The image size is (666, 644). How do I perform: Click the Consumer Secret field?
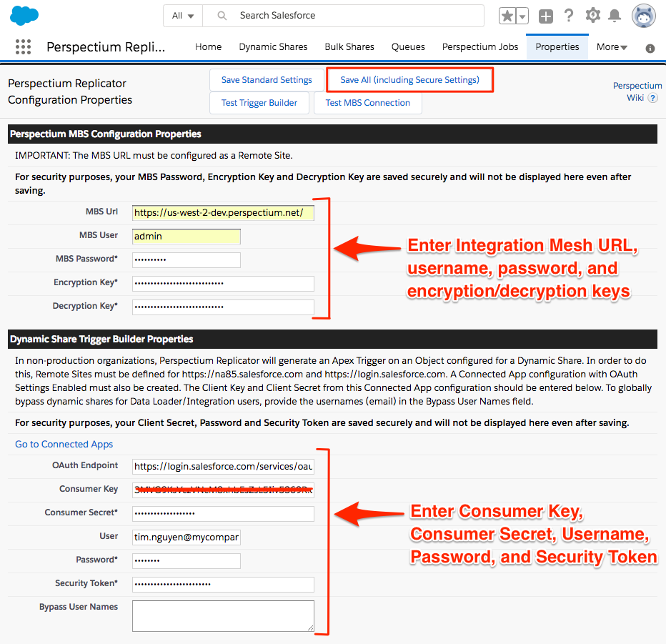tap(223, 514)
